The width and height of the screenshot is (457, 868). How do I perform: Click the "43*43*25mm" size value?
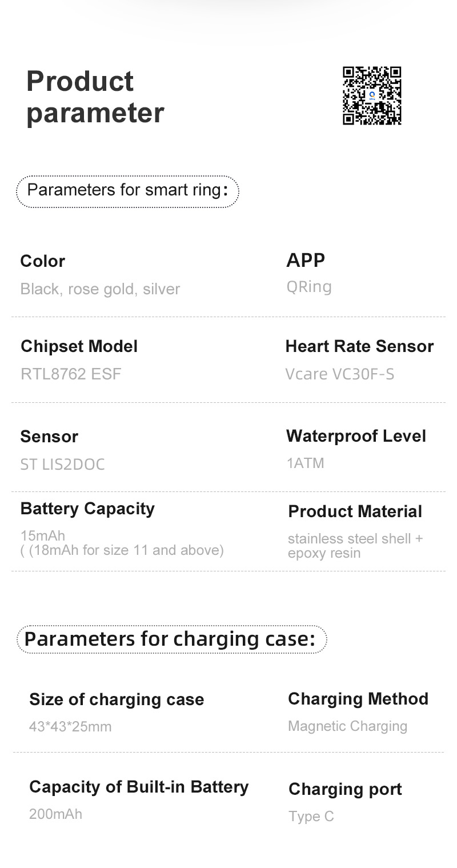pos(70,727)
